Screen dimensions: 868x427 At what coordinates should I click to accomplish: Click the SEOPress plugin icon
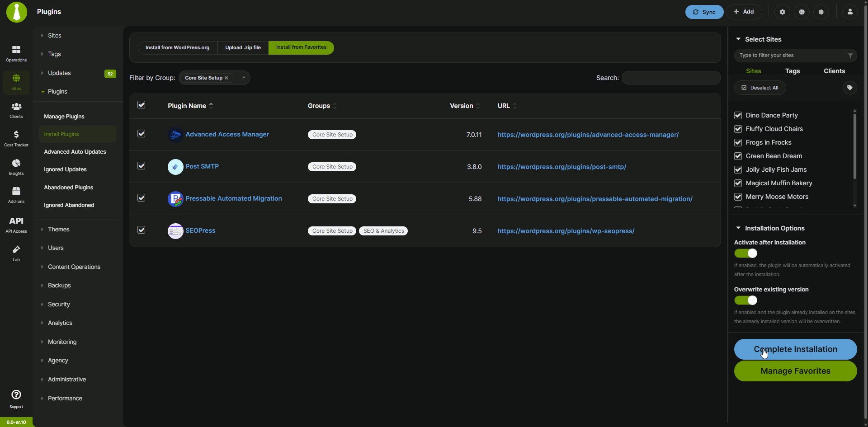coord(175,231)
